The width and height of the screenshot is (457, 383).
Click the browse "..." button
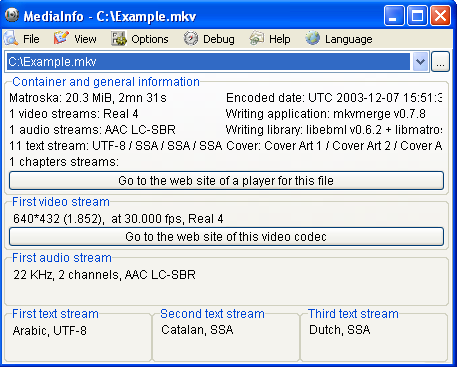pyautogui.click(x=440, y=62)
